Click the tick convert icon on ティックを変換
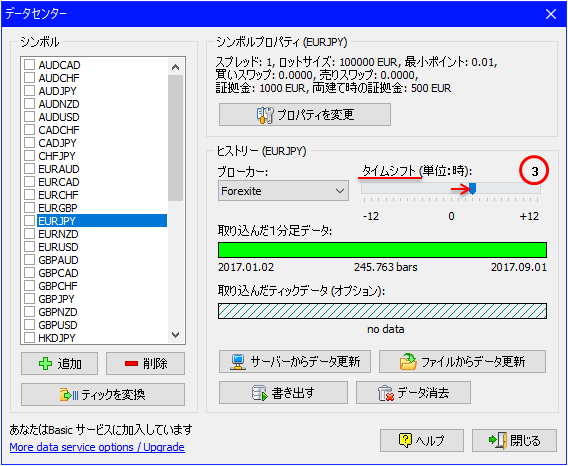Screen dimensions: 568x466 tap(69, 395)
